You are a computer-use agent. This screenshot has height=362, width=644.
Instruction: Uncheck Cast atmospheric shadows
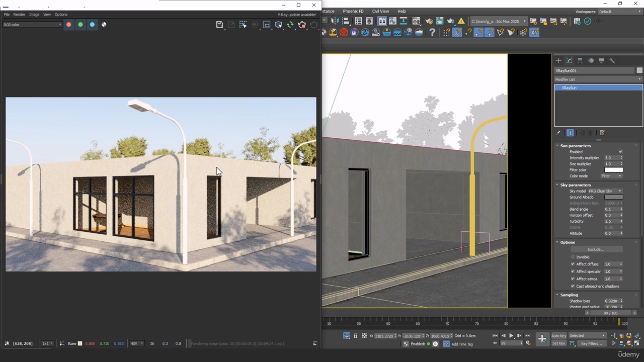pyautogui.click(x=573, y=286)
